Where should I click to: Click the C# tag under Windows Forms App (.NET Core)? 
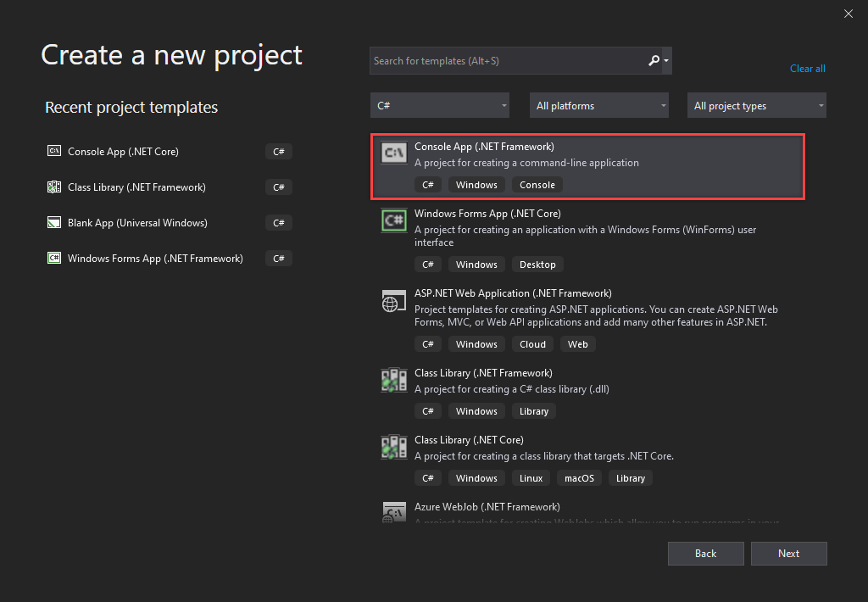[428, 265]
